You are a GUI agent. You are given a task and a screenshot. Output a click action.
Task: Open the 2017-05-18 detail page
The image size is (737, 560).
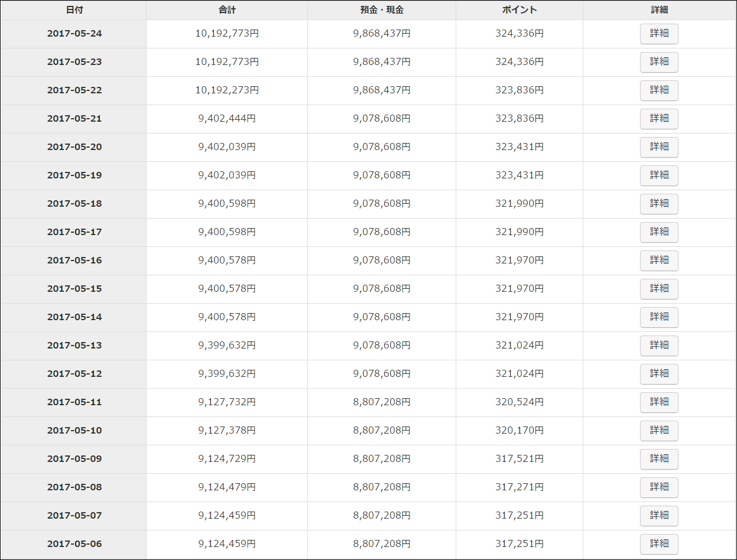[x=659, y=204]
